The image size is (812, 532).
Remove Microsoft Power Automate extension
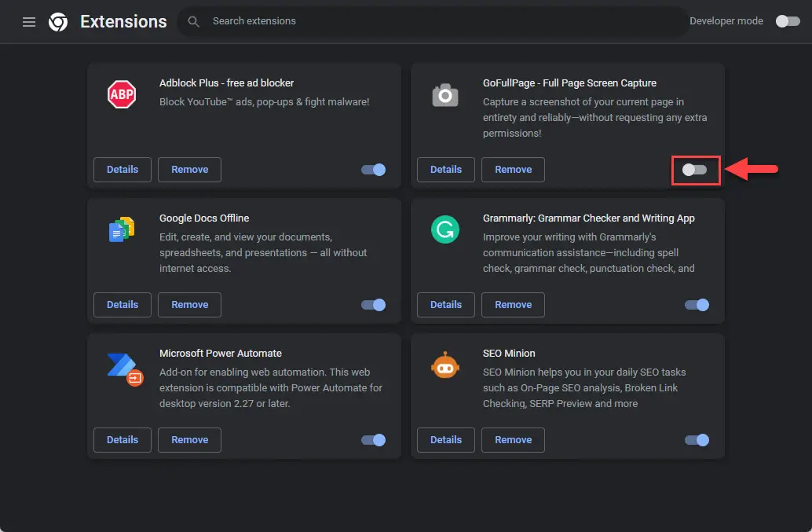click(x=189, y=440)
